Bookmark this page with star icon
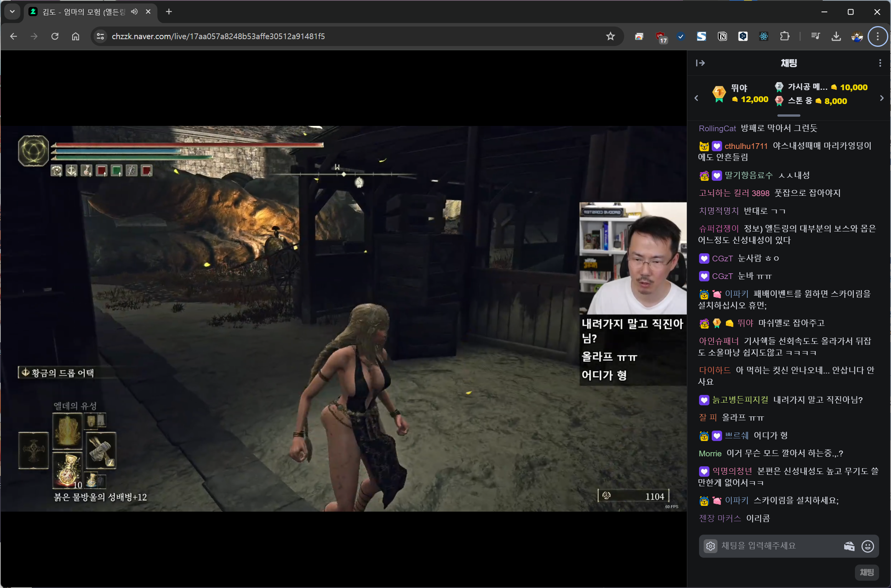891x588 pixels. point(610,36)
